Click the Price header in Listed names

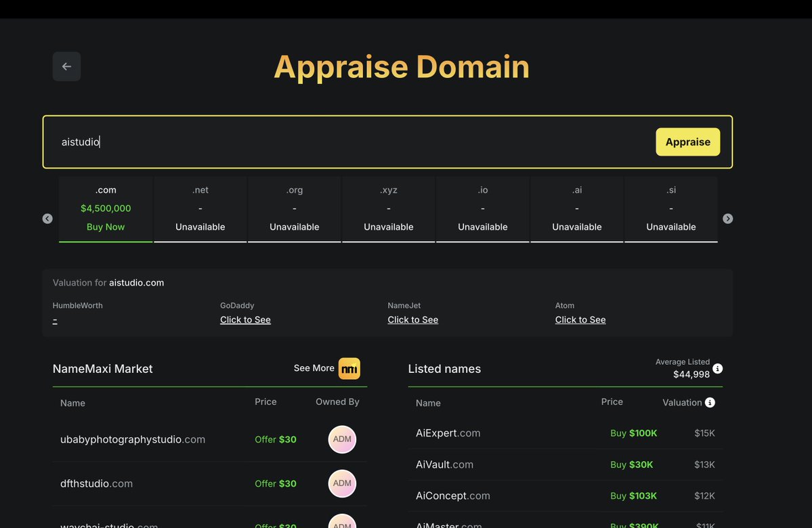pos(612,401)
